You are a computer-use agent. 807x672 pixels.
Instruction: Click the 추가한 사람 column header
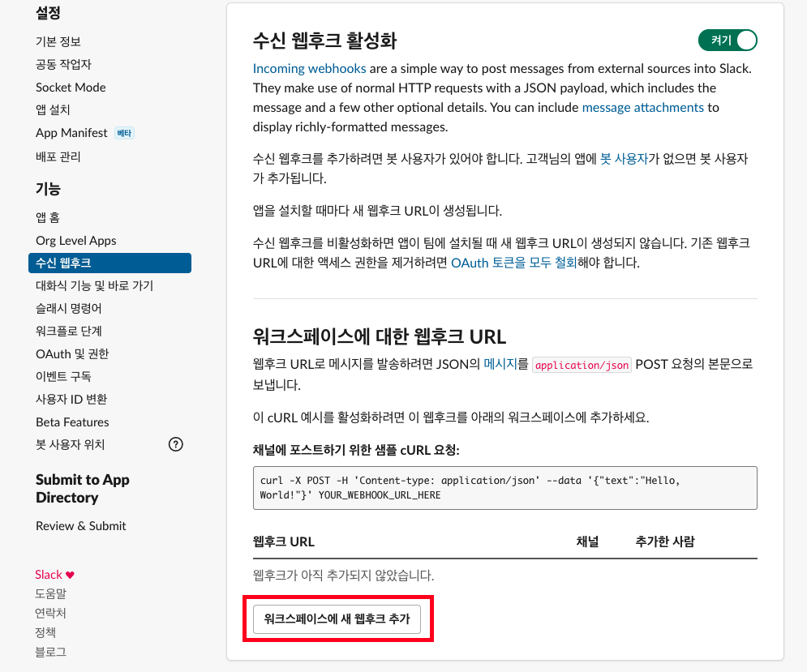pyautogui.click(x=665, y=541)
